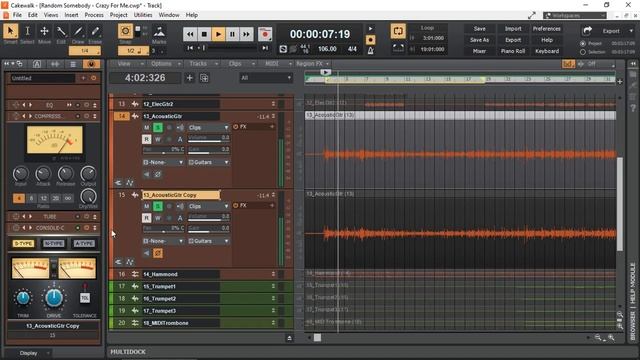Select the Move tool
Screen dimensions: 640x360
pyautogui.click(x=44, y=31)
